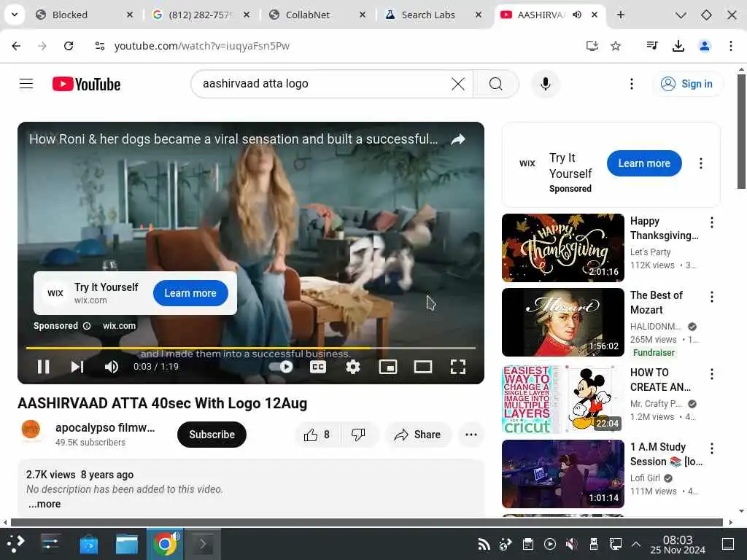This screenshot has width=747, height=560.
Task: Bookmark this page with the star
Action: [616, 46]
